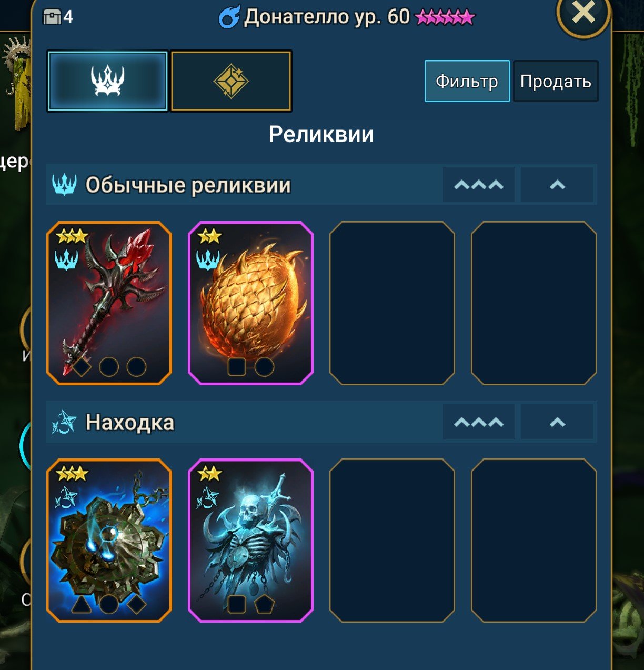644x670 pixels.
Task: Switch to the crown relics tab
Action: 107,81
